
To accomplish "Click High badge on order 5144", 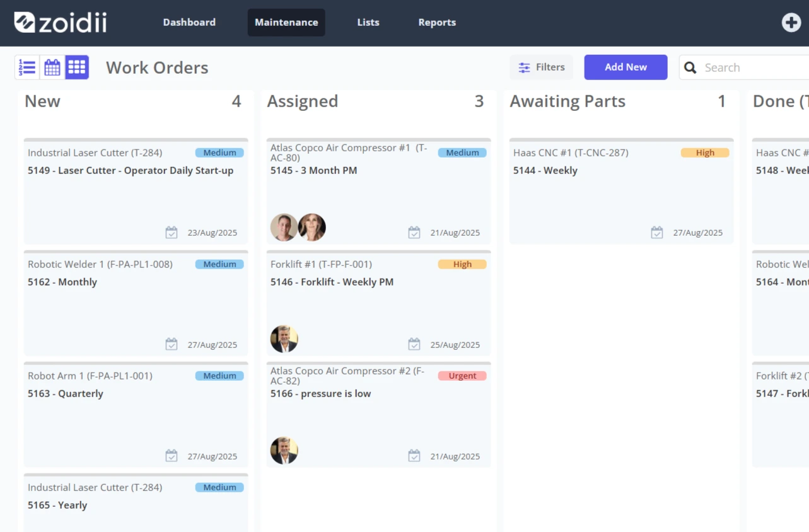I will (705, 153).
